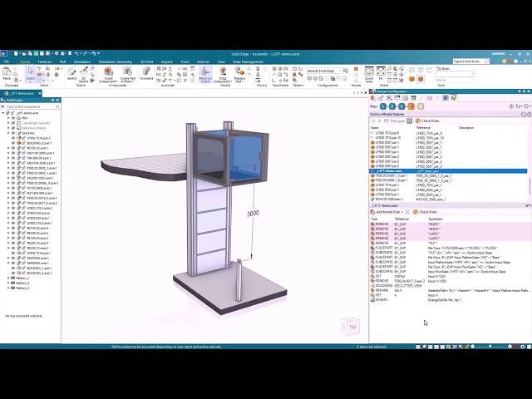Open step 5 in the Steps bar

[x=421, y=106]
